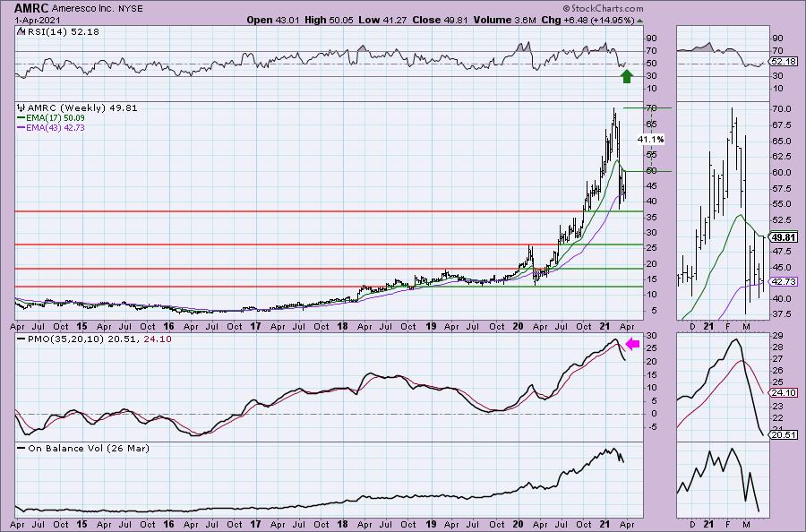Click the 42.73 EMA tag on zoom panel
Screen dimensions: 806x532
784,281
